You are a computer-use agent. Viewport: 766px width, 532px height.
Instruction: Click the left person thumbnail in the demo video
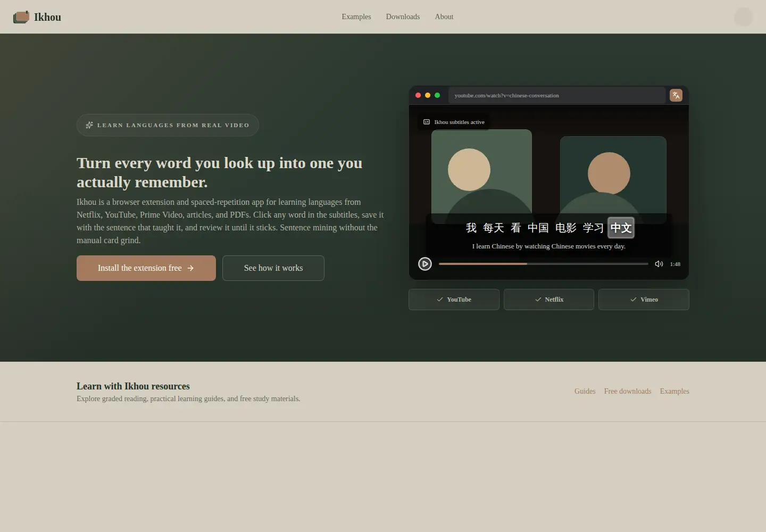[481, 177]
